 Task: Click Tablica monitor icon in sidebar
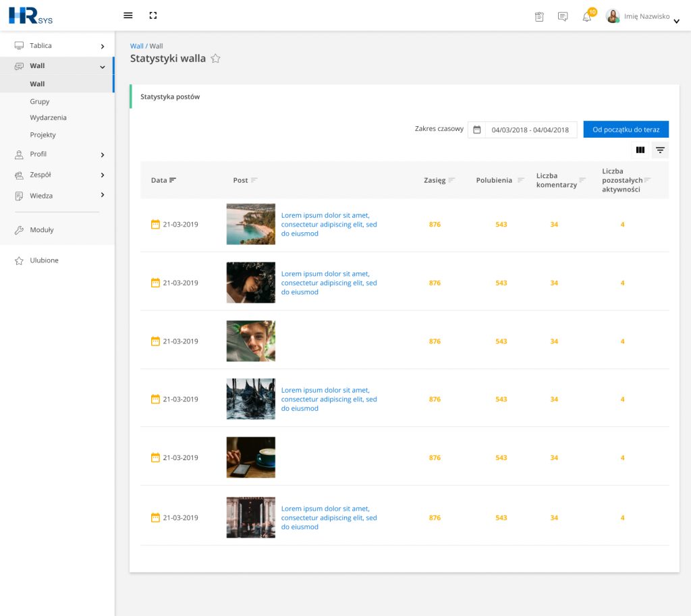19,45
